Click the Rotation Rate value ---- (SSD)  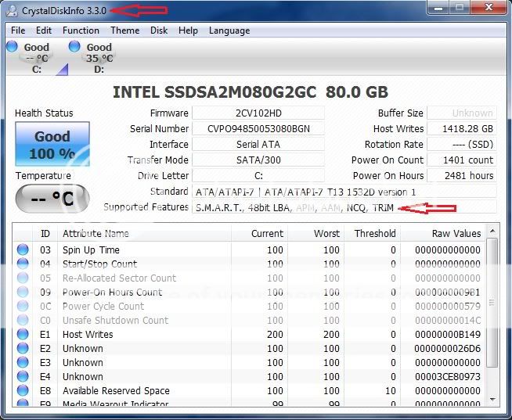click(x=462, y=144)
